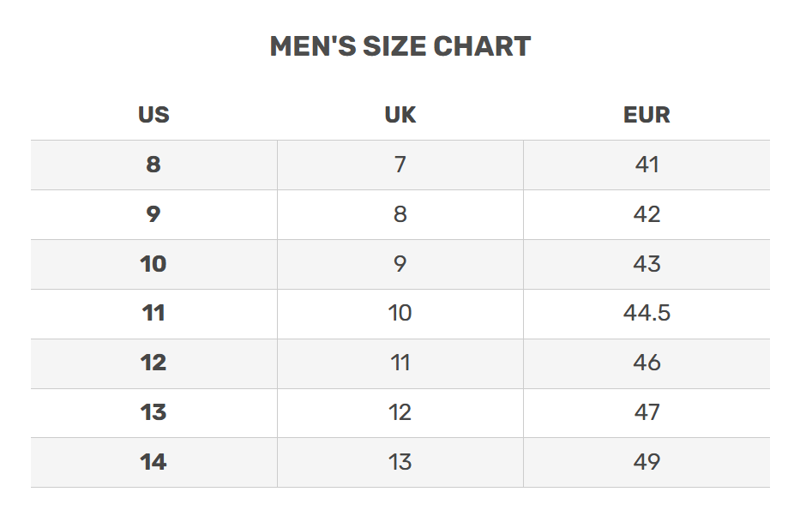This screenshot has width=812, height=510.
Task: Pick US size 11 cell
Action: [x=153, y=314]
